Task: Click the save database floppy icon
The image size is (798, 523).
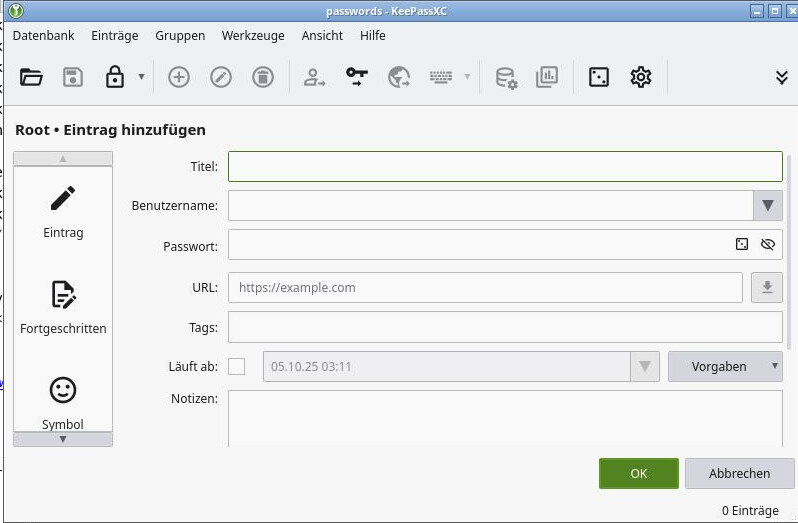Action: [x=73, y=77]
